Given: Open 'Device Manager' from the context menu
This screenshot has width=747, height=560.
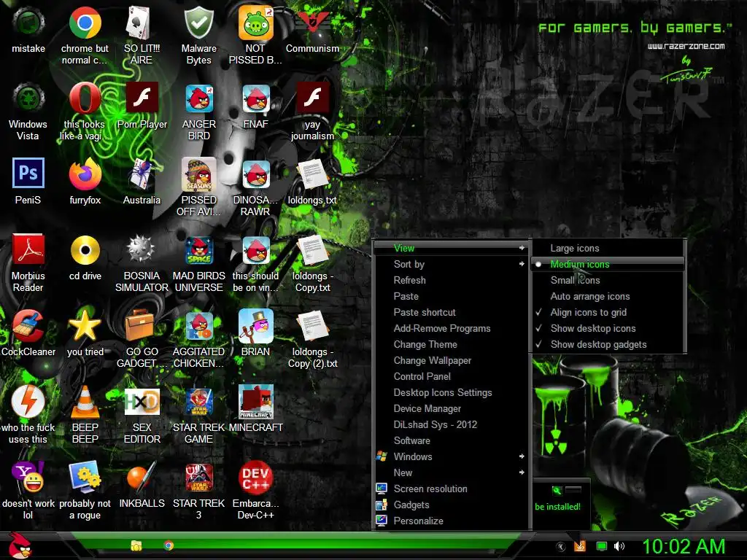Looking at the screenshot, I should click(451, 408).
